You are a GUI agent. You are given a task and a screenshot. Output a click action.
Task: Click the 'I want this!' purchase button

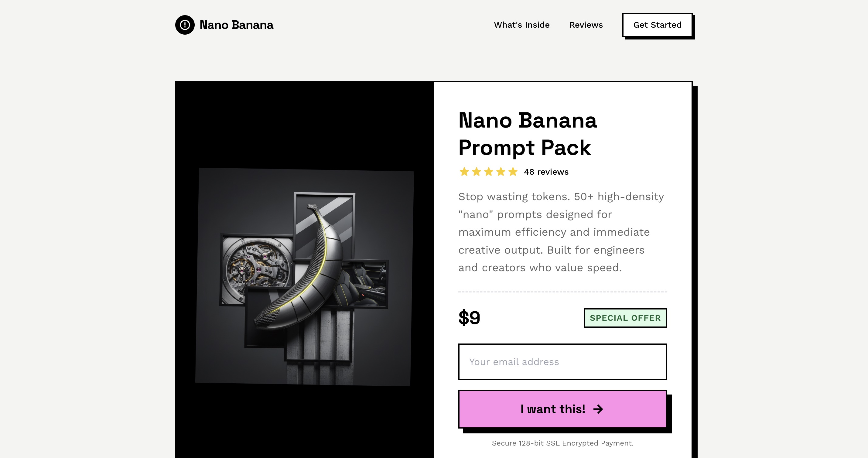[x=562, y=409]
